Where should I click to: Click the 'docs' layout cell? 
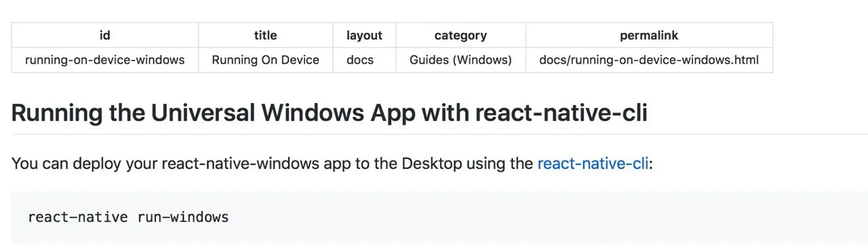(364, 60)
